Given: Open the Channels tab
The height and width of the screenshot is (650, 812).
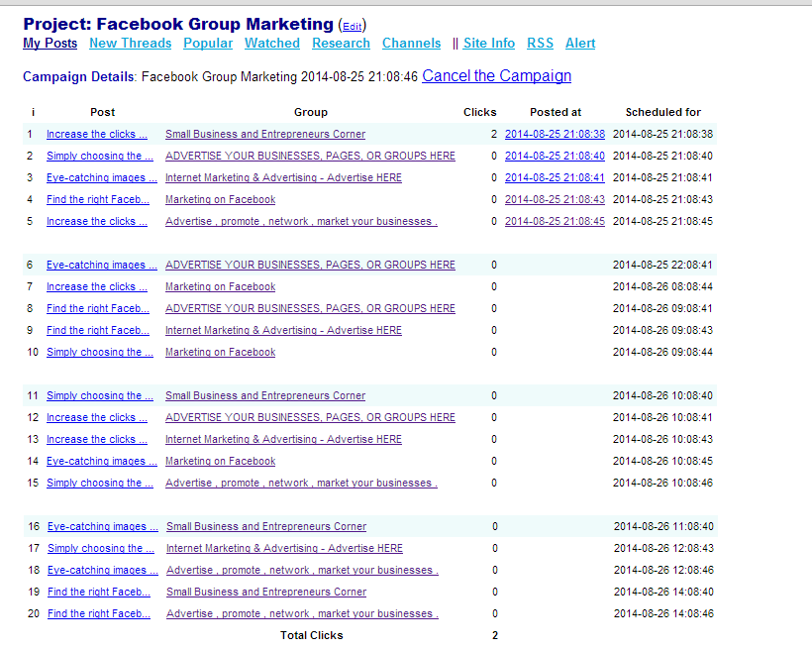Looking at the screenshot, I should tap(411, 43).
